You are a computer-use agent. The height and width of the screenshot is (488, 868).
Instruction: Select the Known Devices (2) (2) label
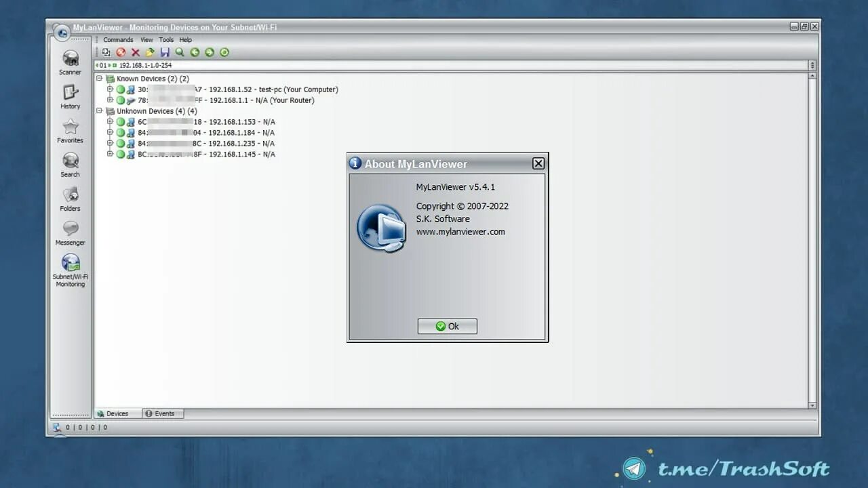[153, 79]
